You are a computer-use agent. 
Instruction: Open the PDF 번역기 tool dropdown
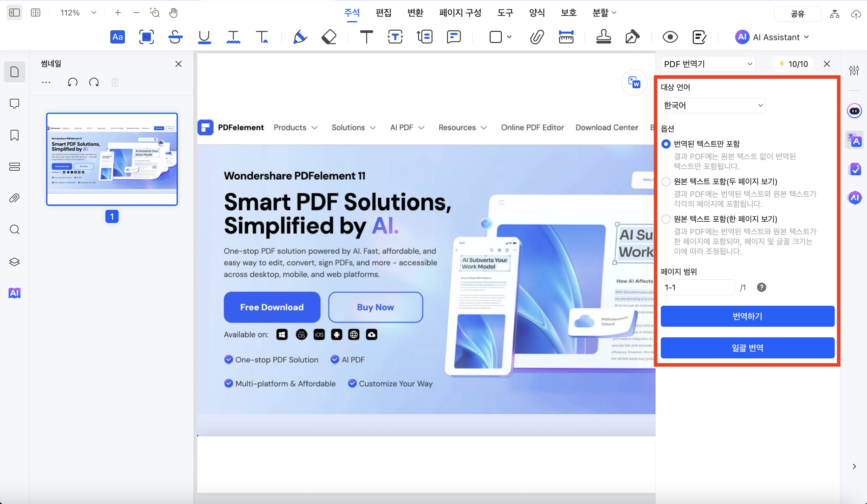click(x=708, y=64)
